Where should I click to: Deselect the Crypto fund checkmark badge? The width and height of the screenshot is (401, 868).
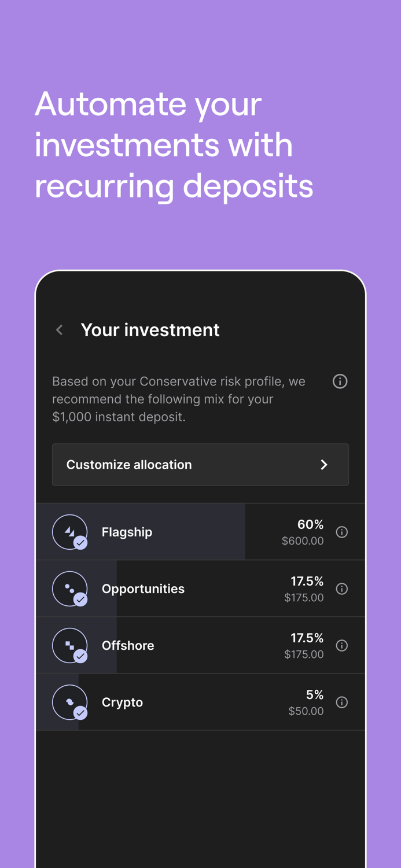point(80,714)
